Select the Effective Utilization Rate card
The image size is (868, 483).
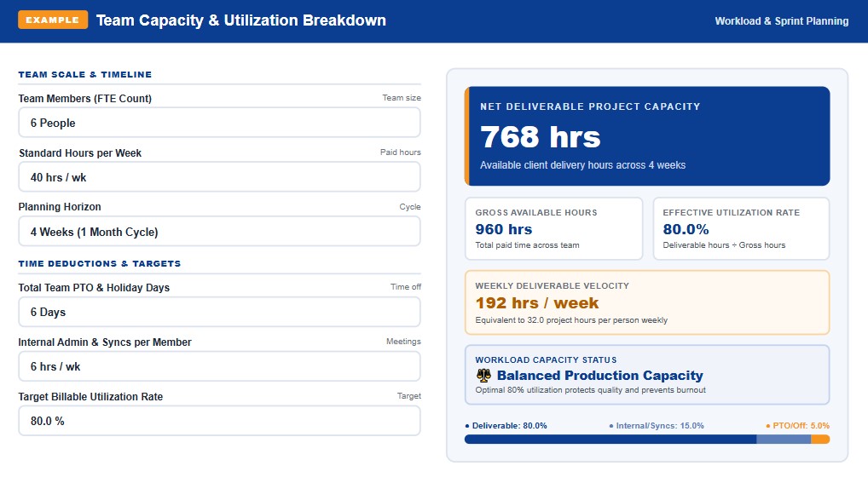741,228
